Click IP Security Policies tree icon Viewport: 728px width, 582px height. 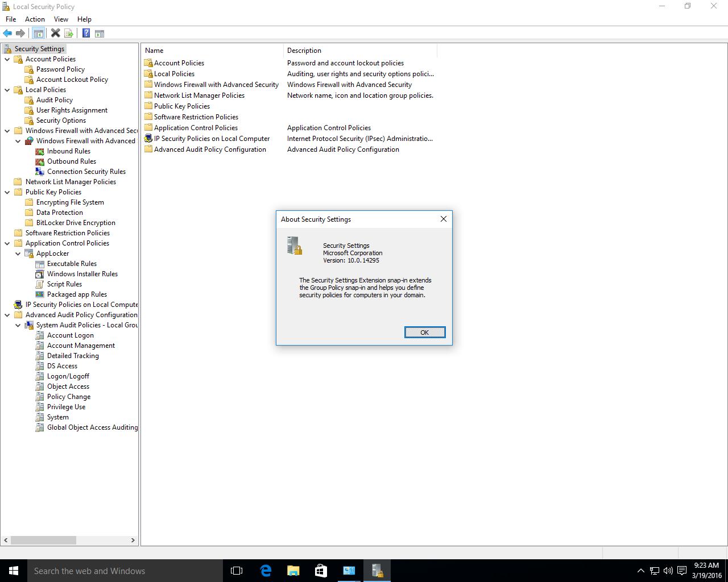tap(18, 305)
